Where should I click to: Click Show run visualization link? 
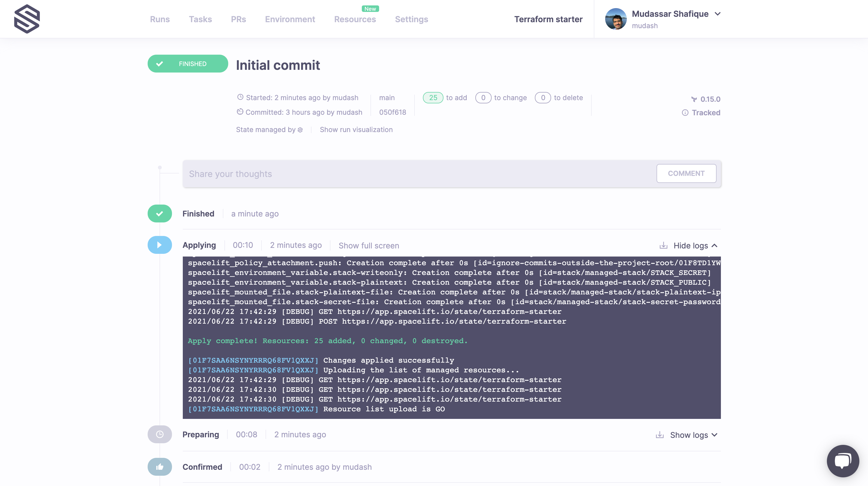356,130
